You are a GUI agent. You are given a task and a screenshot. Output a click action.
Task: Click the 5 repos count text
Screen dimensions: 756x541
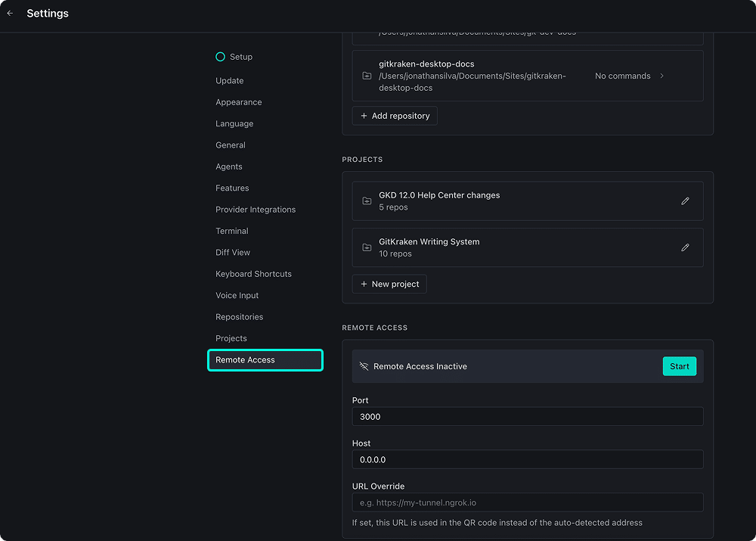point(393,207)
